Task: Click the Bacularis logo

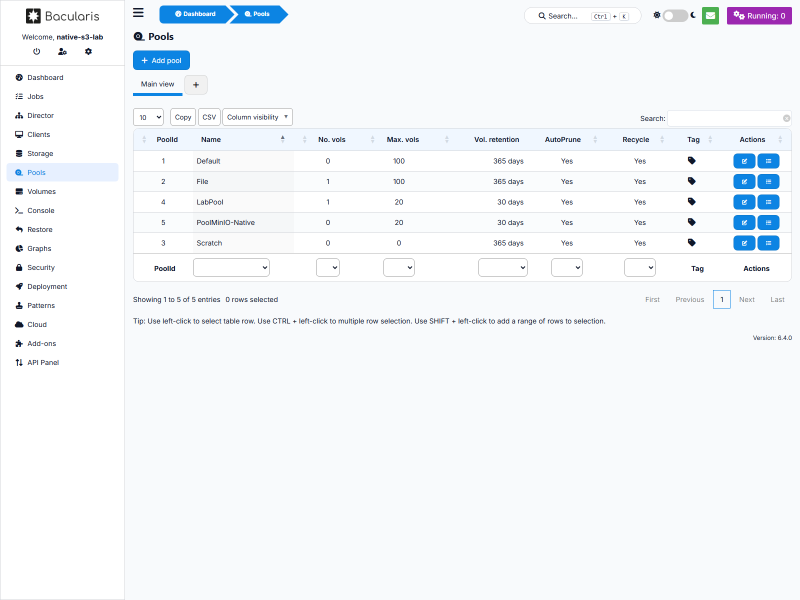Action: (62, 16)
